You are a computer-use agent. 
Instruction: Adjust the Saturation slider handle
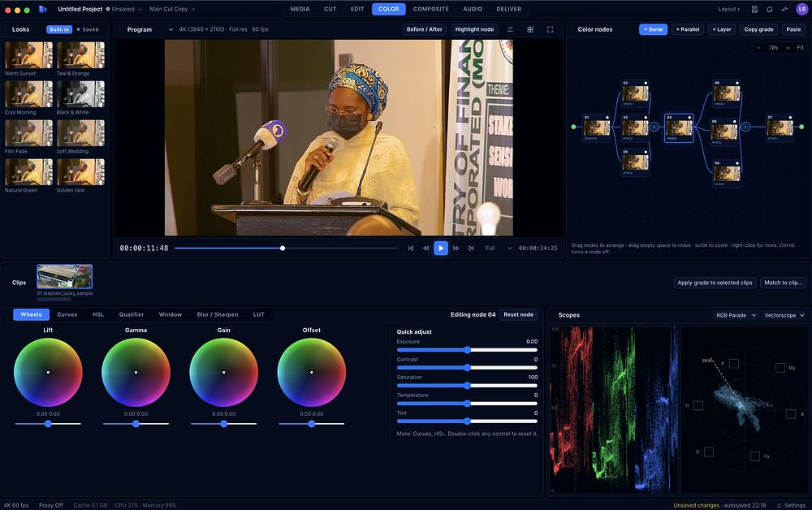(x=467, y=385)
